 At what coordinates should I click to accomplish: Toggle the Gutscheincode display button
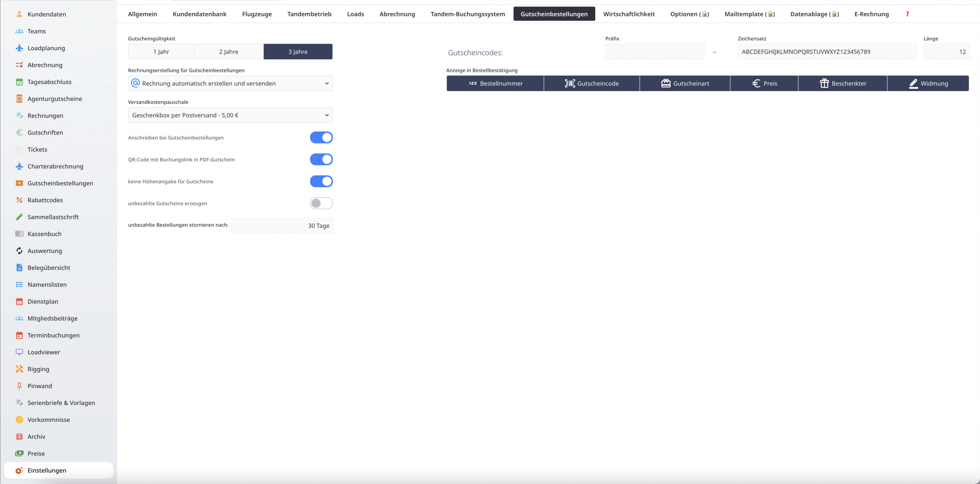pos(591,83)
